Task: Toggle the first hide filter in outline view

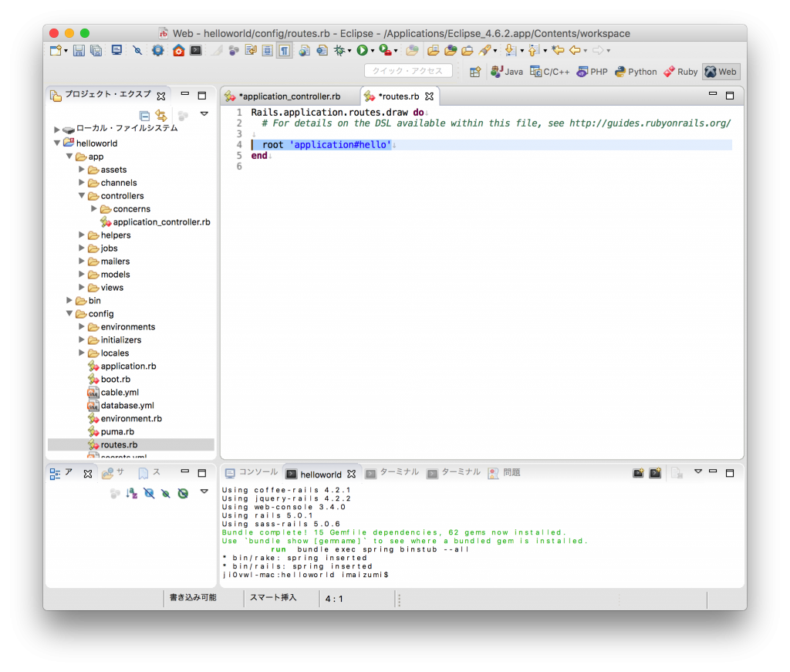Action: [149, 494]
